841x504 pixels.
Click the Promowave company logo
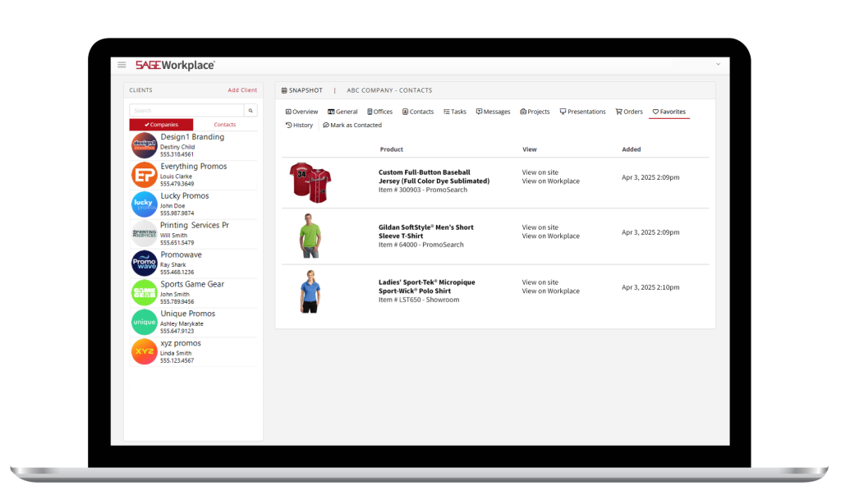(144, 263)
